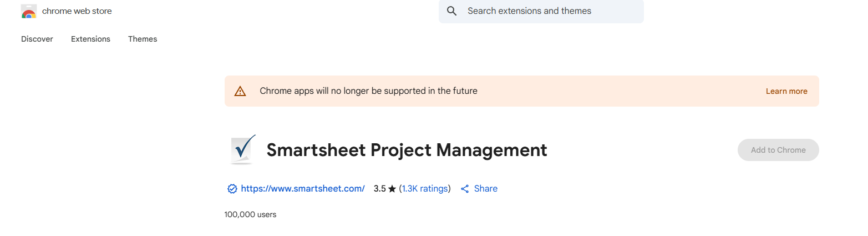Click the Chrome apps no longer supported message
Screen dimensions: 868x236
pyautogui.click(x=369, y=91)
